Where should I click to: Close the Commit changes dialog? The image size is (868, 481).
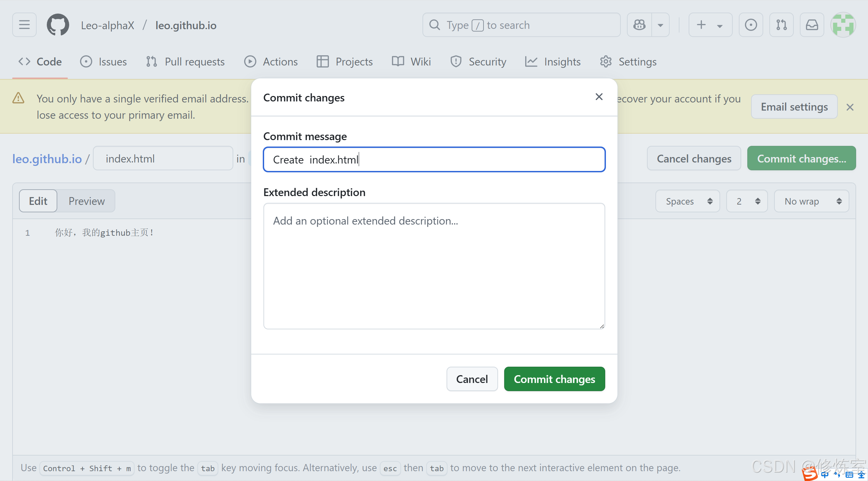click(x=599, y=97)
